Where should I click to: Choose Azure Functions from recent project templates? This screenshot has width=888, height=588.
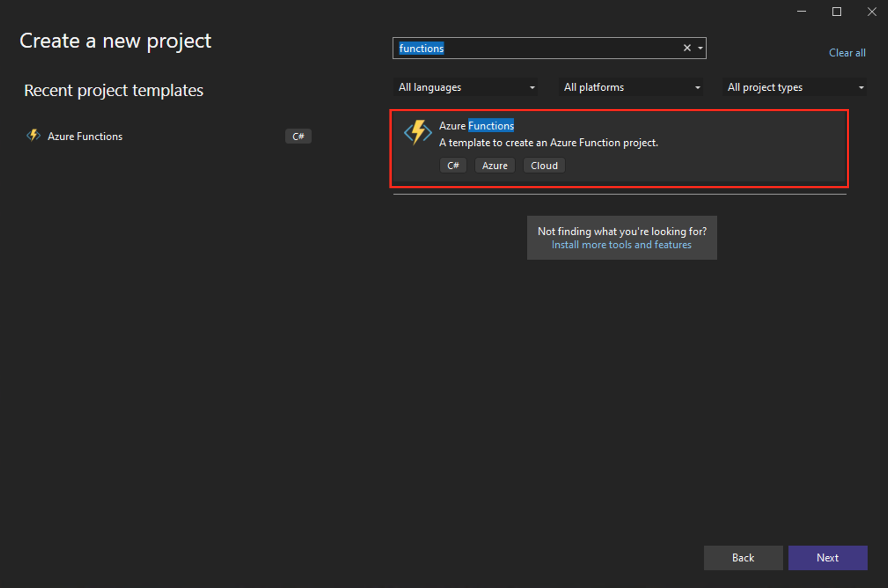[x=85, y=136]
